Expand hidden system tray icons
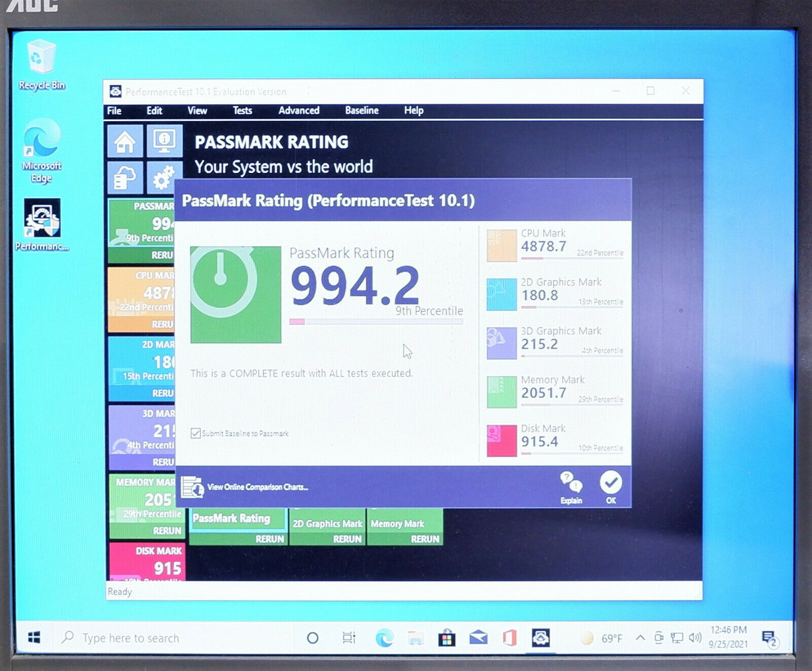This screenshot has height=671, width=812. pos(640,638)
